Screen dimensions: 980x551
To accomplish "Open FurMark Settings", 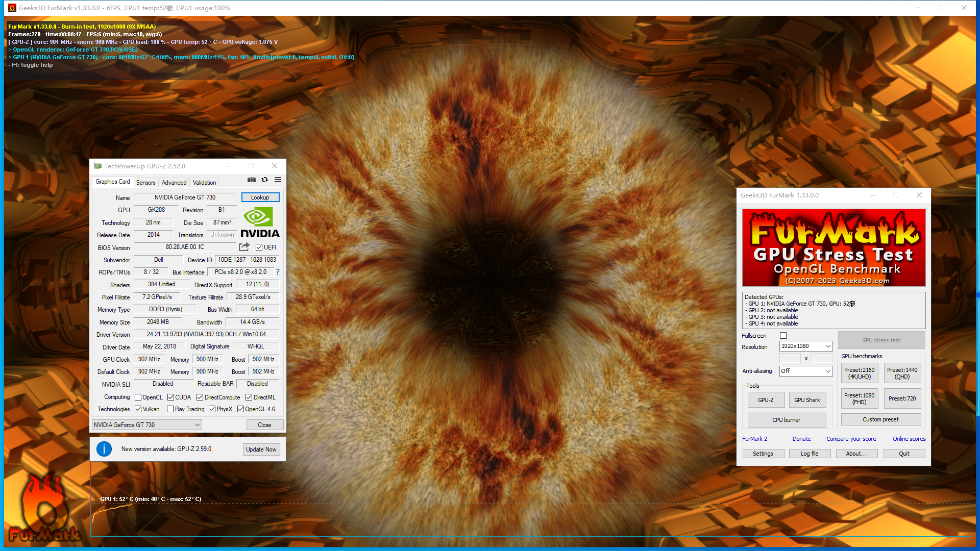I will pyautogui.click(x=763, y=454).
